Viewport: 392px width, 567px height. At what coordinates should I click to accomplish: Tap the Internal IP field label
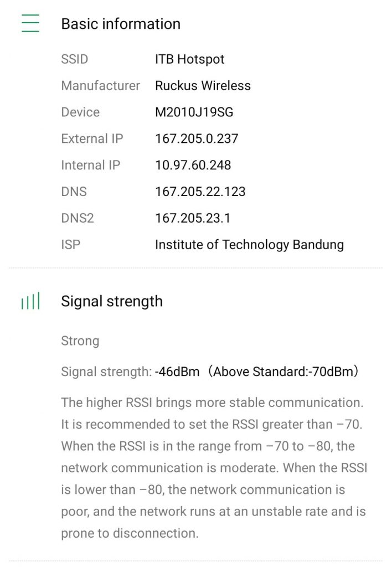coord(90,165)
